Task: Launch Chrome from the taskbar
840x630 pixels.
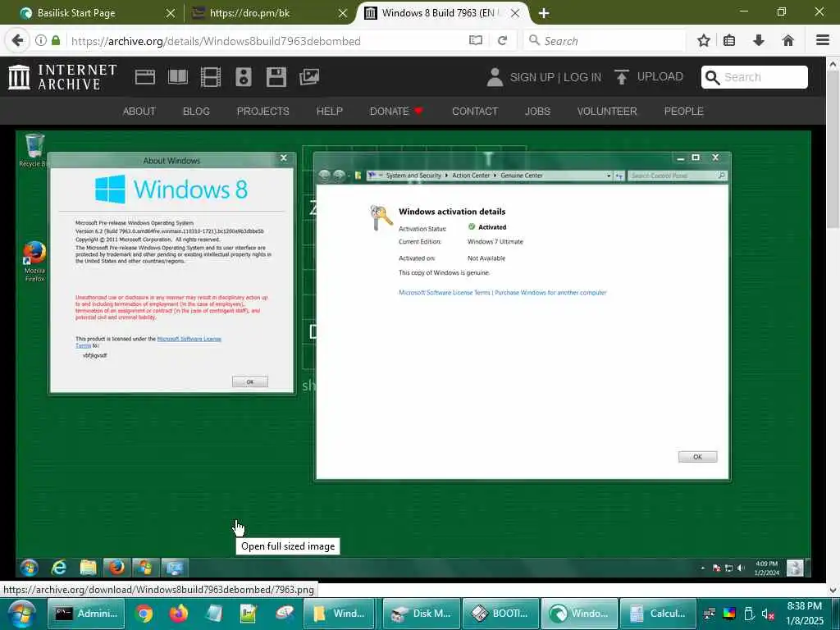Action: coord(144,614)
